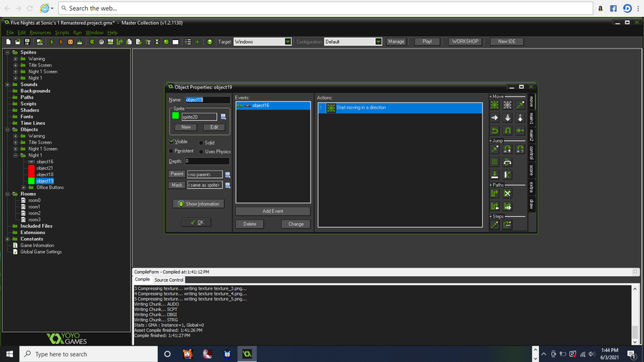Open the File menu
The width and height of the screenshot is (644, 362).
pyautogui.click(x=10, y=32)
